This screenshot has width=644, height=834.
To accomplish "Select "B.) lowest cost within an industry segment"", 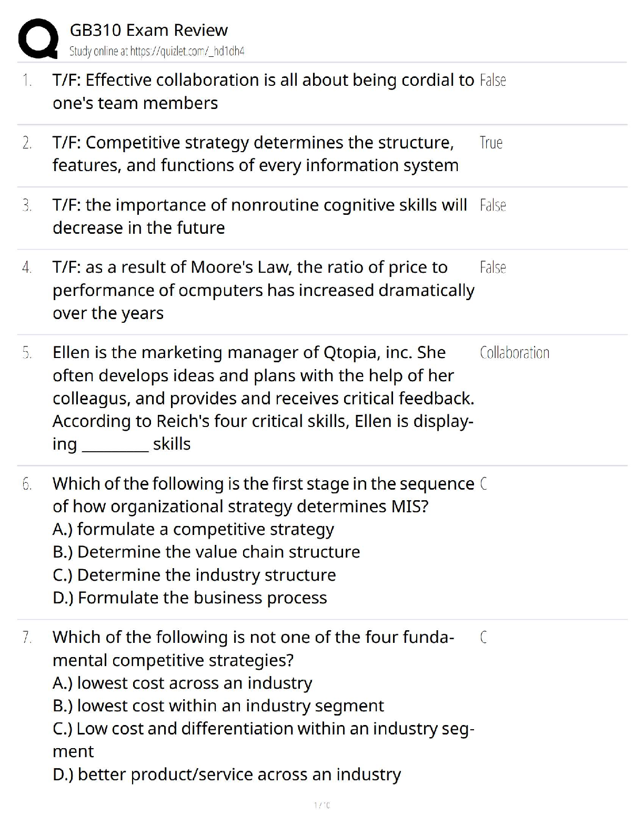I will click(218, 706).
